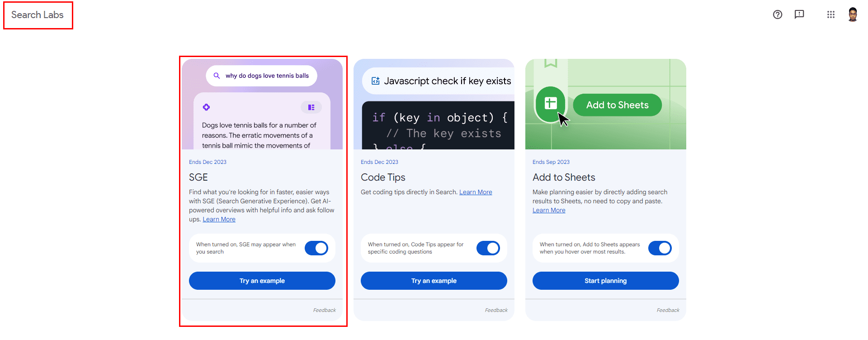The width and height of the screenshot is (868, 340).
Task: Click the green Add to Sheets pill
Action: click(x=617, y=105)
